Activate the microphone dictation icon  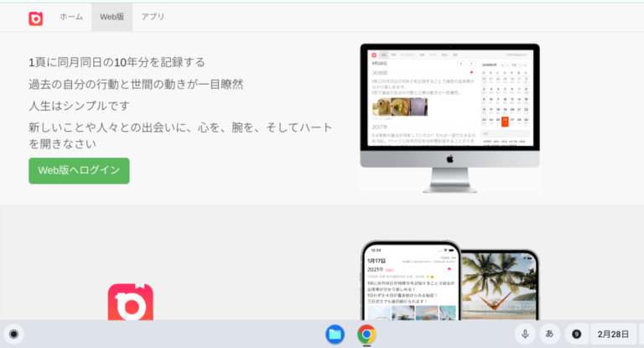[x=525, y=334]
